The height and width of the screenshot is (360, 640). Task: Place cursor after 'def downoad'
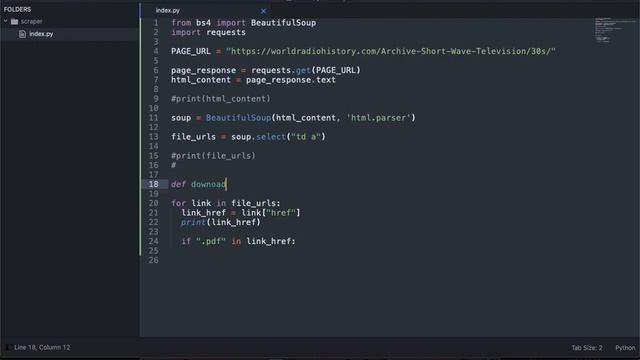coord(226,184)
